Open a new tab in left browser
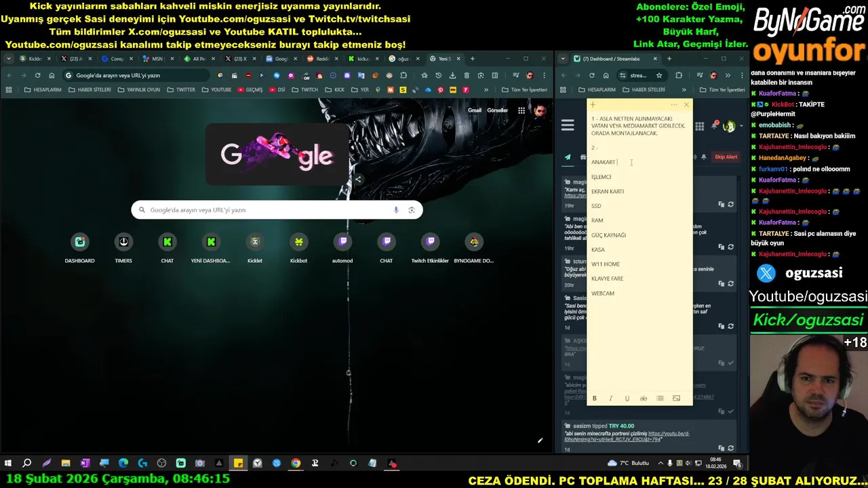Screen dimensions: 868x488 tap(473, 59)
